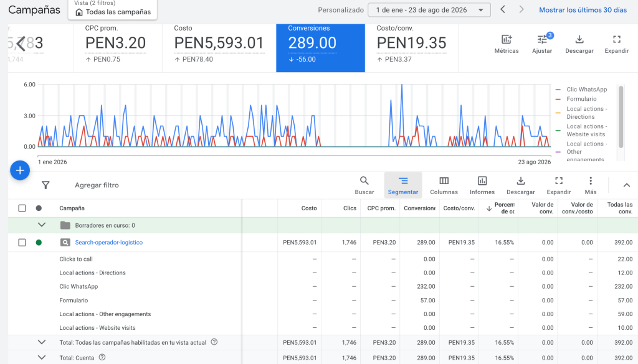Click the Clic WhatsApp segment row label
638x364 pixels.
pos(79,286)
